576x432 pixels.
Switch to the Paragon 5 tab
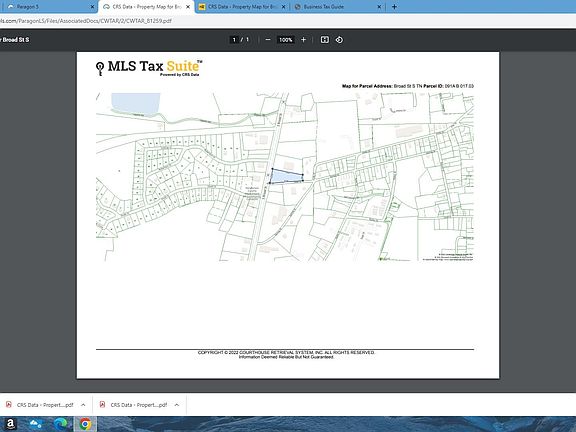click(48, 7)
